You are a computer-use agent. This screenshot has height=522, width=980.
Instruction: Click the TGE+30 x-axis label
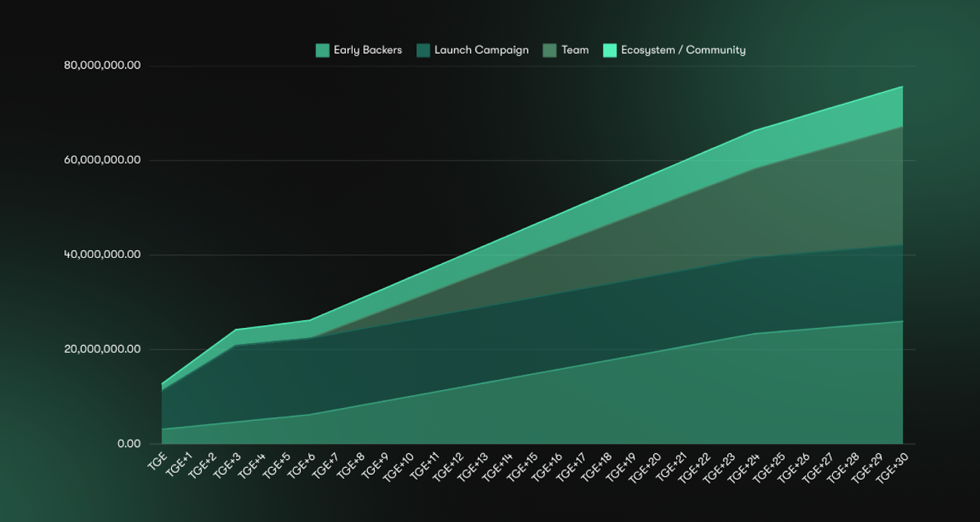point(892,467)
